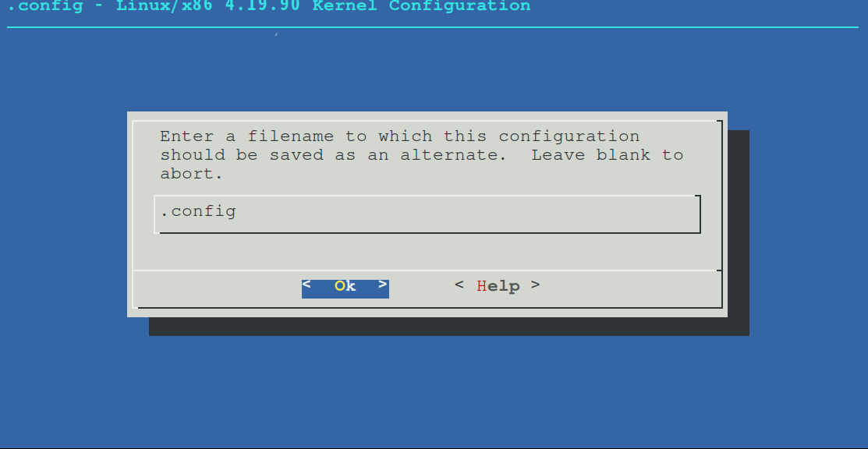Image resolution: width=868 pixels, height=449 pixels.
Task: Click the .config text in the filename field
Action: [198, 212]
